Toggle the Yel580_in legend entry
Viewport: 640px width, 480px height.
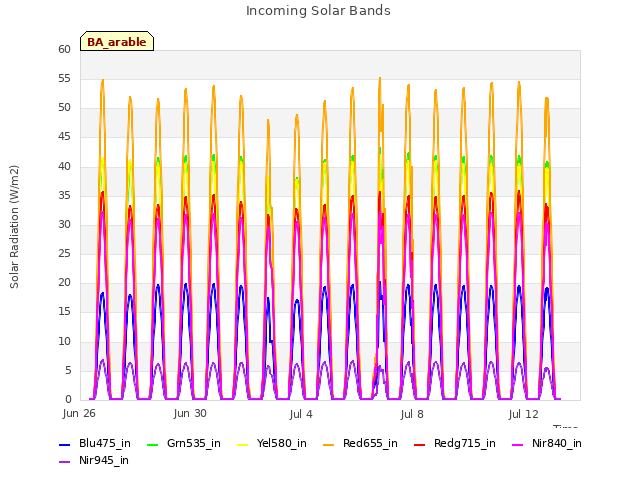pyautogui.click(x=272, y=443)
